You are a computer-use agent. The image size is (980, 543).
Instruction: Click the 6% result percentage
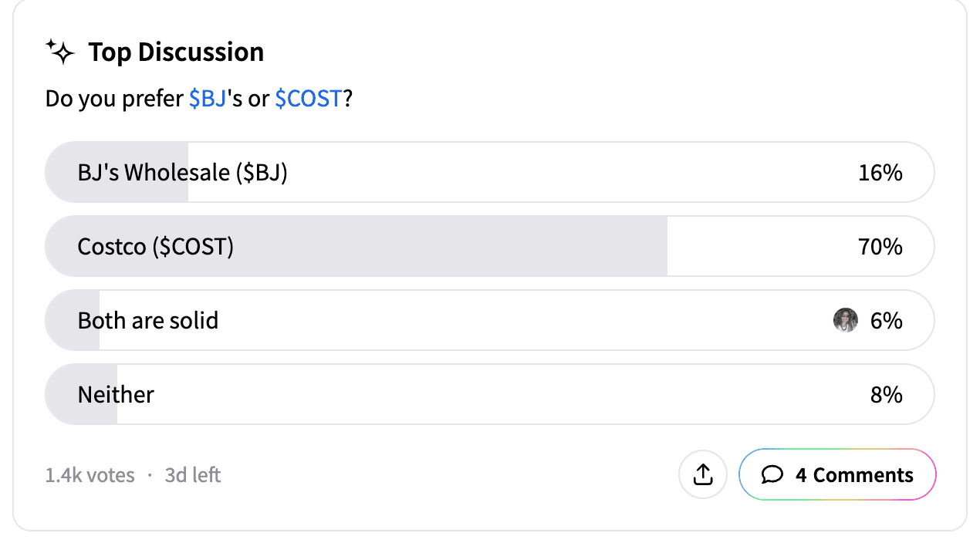(x=887, y=321)
